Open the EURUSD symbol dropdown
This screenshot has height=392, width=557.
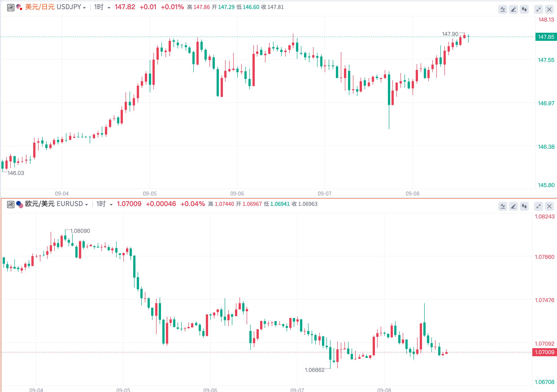tap(86, 205)
